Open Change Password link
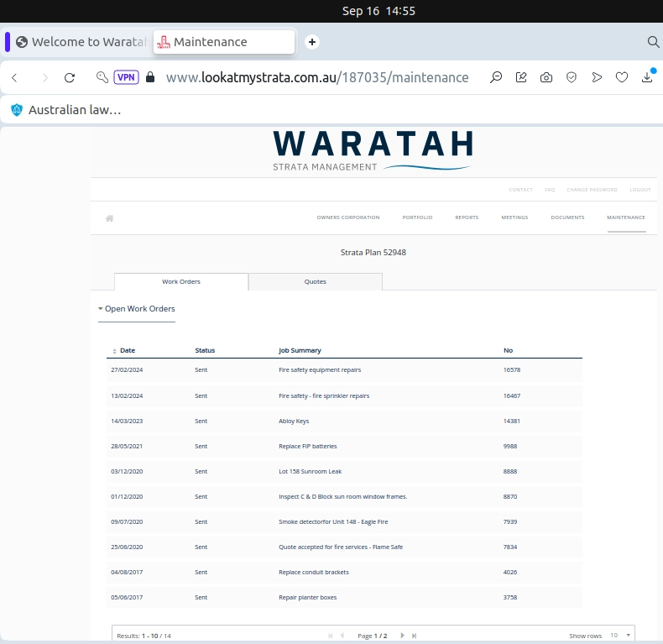Image resolution: width=663 pixels, height=644 pixels. point(592,190)
